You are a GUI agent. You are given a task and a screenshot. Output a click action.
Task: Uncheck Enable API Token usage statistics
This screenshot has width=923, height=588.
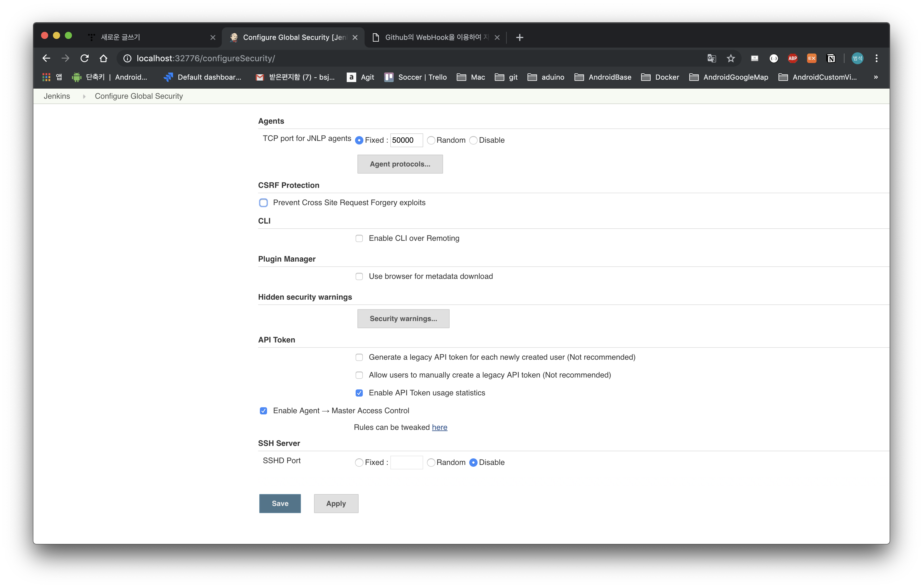pos(359,393)
